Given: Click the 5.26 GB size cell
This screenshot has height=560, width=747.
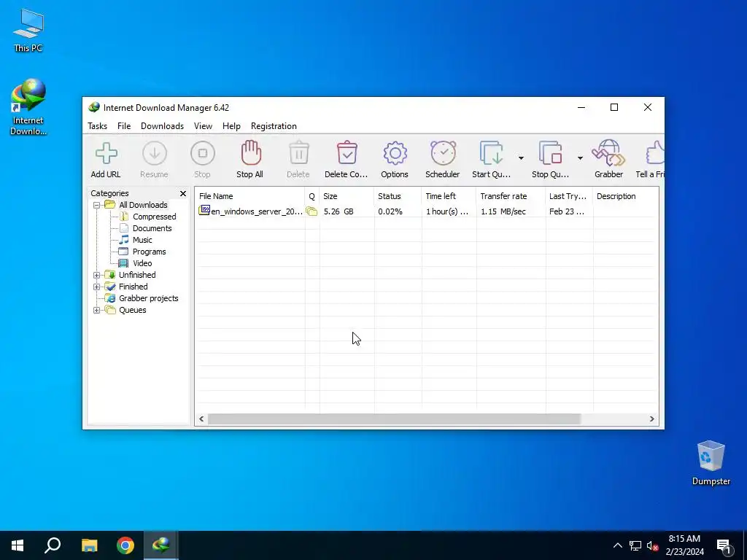Looking at the screenshot, I should [338, 211].
